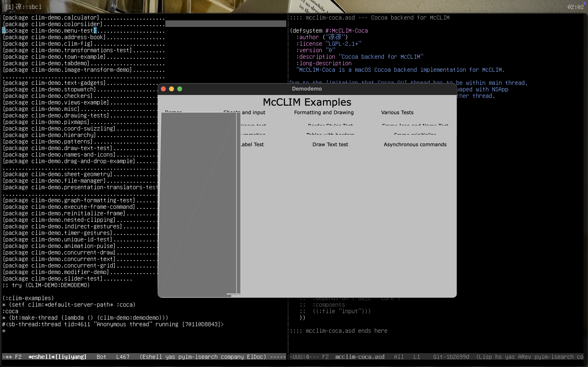Launch the "Draw Text test" demo
The width and height of the screenshot is (588, 367).
tap(330, 144)
